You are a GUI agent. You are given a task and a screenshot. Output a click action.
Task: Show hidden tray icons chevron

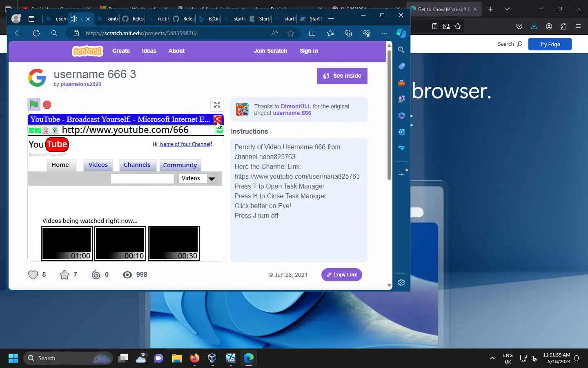point(492,359)
